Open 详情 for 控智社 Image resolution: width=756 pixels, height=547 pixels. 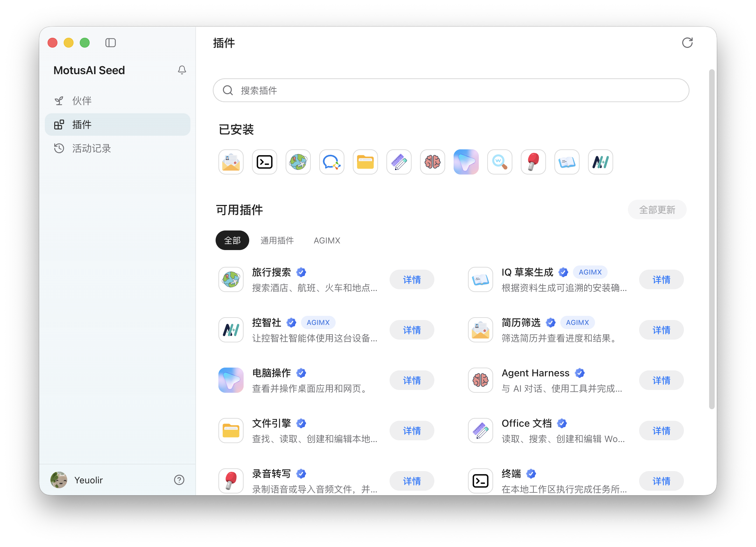412,330
